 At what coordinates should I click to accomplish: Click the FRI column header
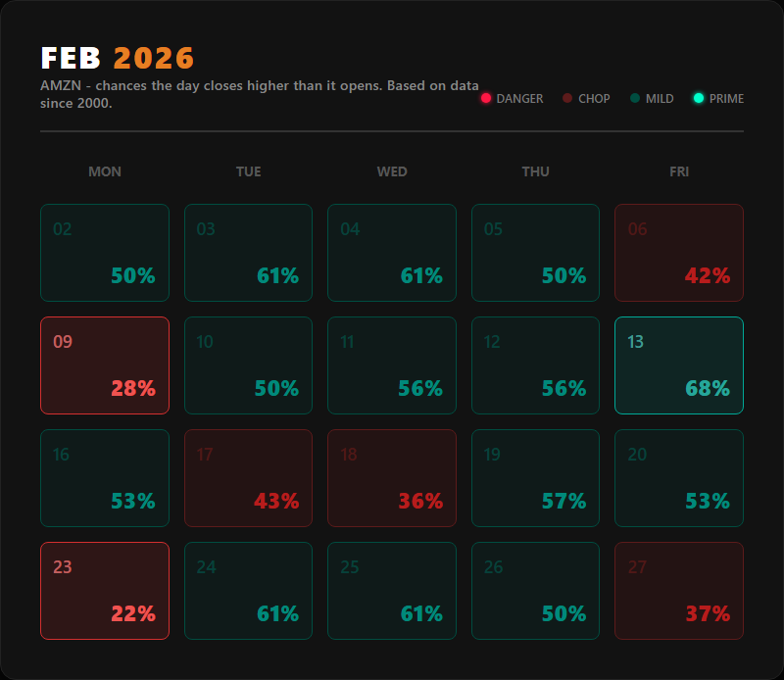click(x=679, y=171)
